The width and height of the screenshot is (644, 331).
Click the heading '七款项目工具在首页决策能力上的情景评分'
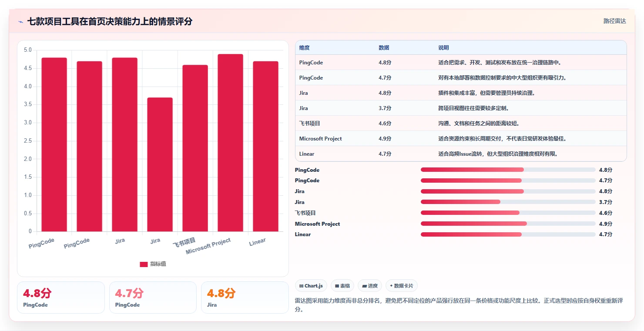[x=110, y=21]
